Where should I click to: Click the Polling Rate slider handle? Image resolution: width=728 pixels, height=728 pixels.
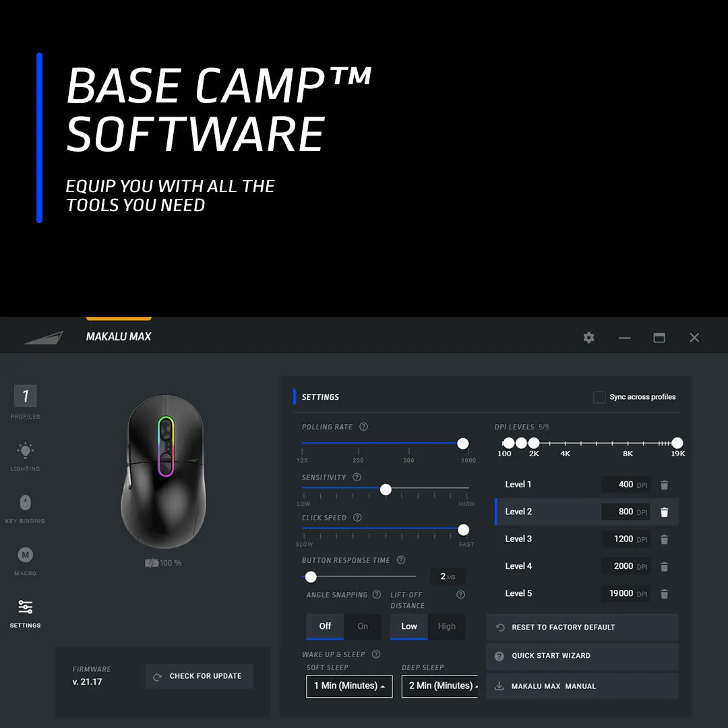coord(463,444)
